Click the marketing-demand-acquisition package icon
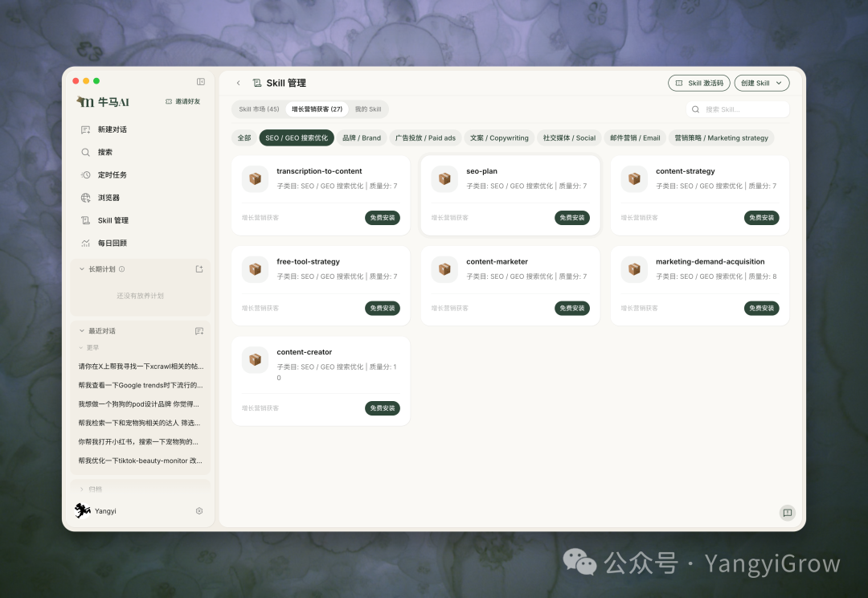The height and width of the screenshot is (598, 868). (634, 269)
